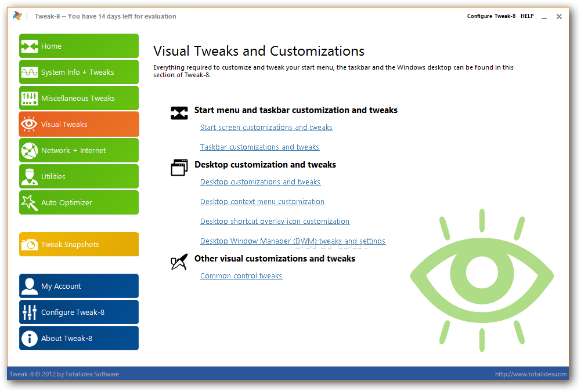Viewport: 581px width, 392px height.
Task: Select the Visual Tweaks section
Action: coord(79,124)
